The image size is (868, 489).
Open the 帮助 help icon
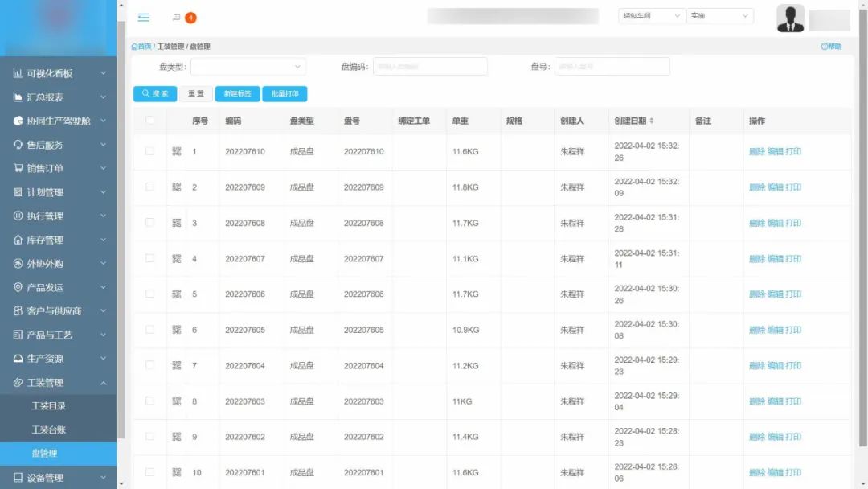832,46
